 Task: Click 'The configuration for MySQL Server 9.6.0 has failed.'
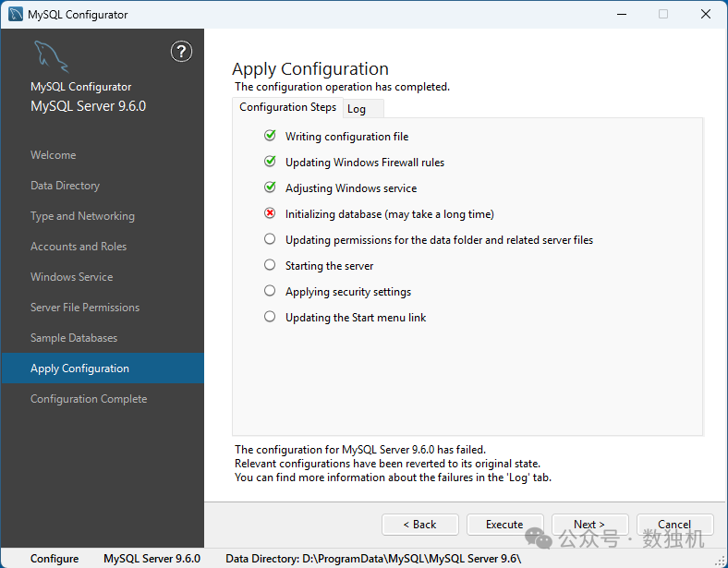[x=360, y=450]
